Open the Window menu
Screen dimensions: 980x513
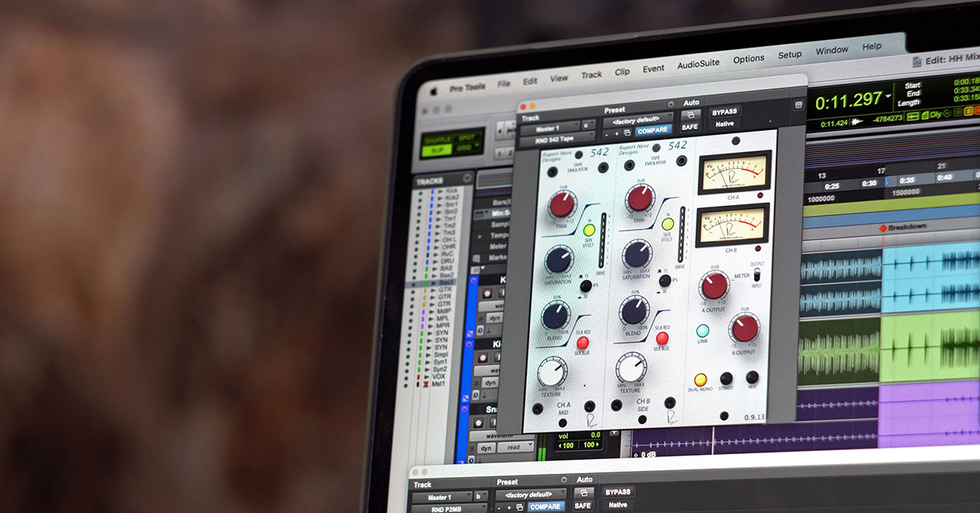(x=831, y=51)
